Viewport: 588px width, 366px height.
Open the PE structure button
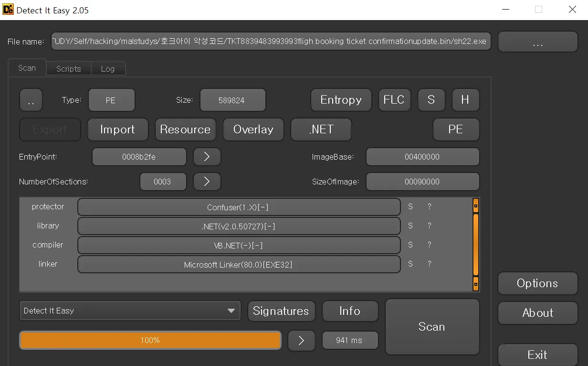pos(456,129)
